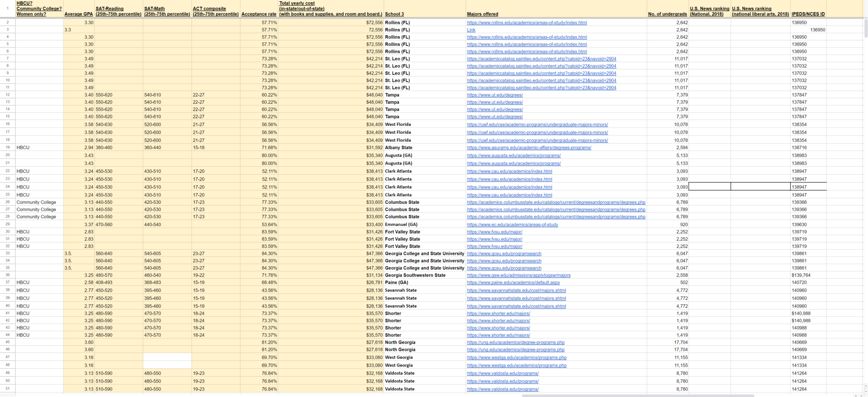Open the Paine paine.edu academics link
Viewport: 868px width, 397px height.
[x=513, y=283]
